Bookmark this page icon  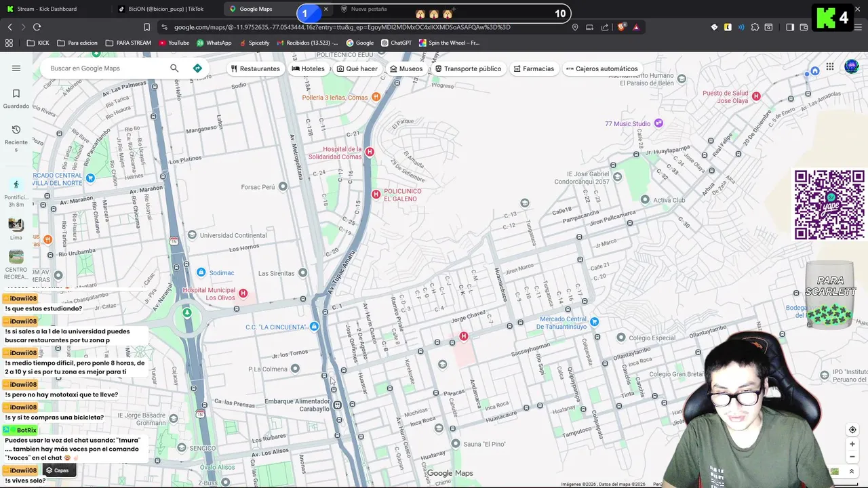pos(146,27)
